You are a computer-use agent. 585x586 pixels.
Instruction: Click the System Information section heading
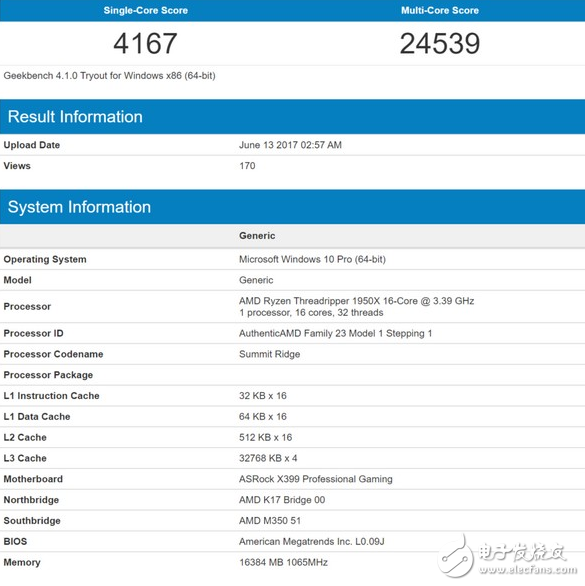click(79, 207)
